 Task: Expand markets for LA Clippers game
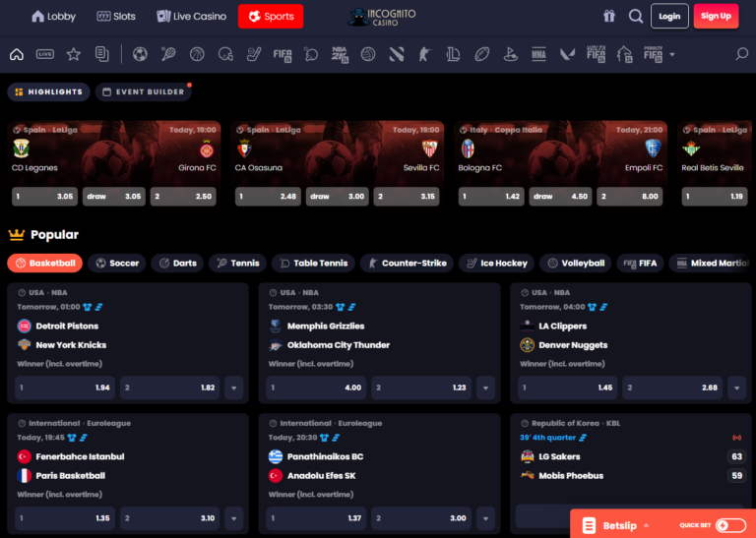click(736, 388)
